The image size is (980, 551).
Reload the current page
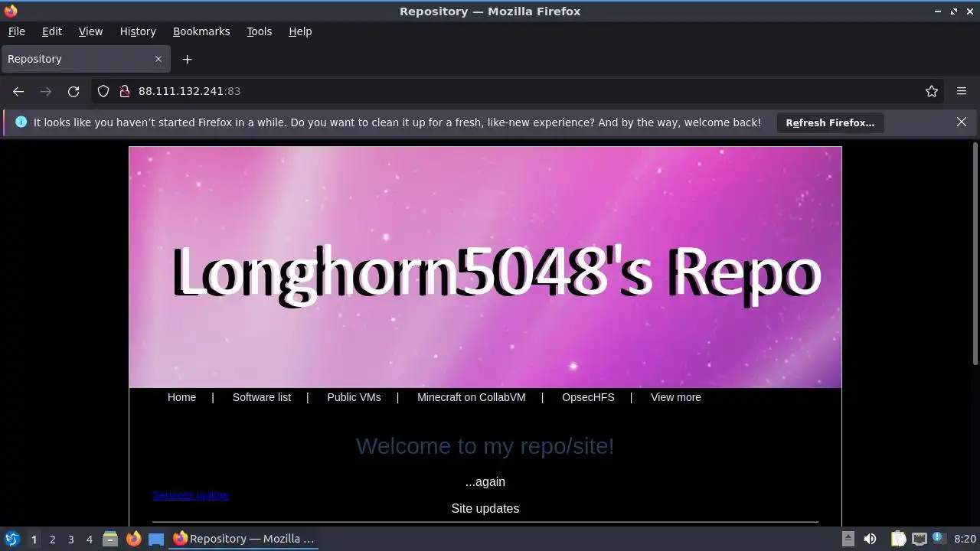tap(73, 91)
